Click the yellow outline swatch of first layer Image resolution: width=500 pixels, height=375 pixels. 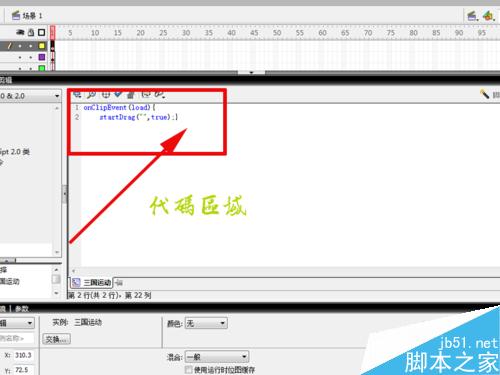(x=42, y=46)
